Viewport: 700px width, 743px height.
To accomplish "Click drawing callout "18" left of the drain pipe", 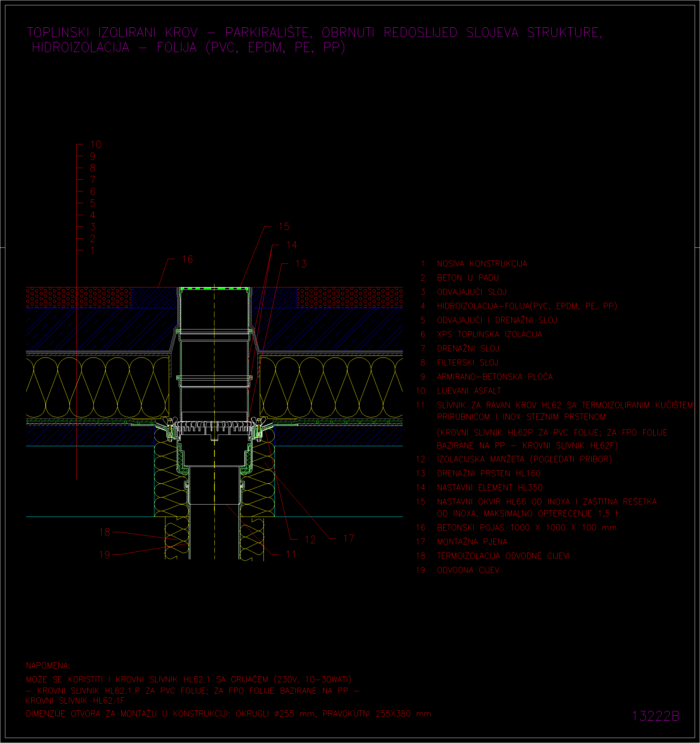I will click(x=105, y=532).
